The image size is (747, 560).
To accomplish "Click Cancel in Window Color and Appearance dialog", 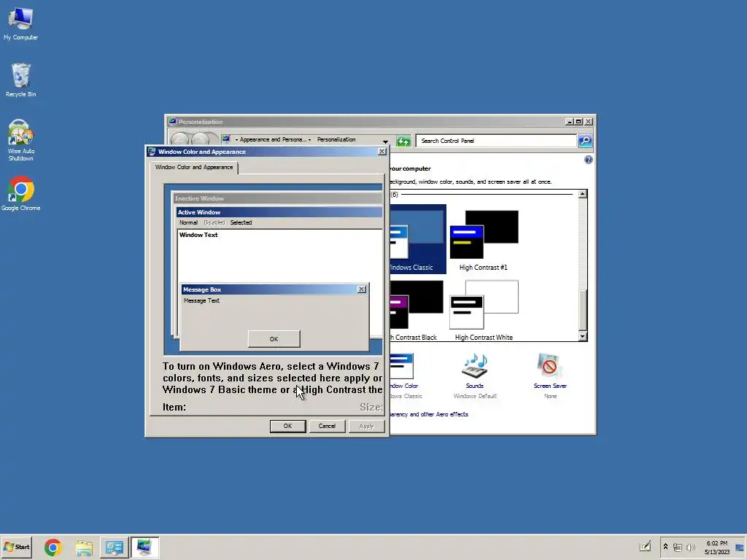I will pos(327,426).
